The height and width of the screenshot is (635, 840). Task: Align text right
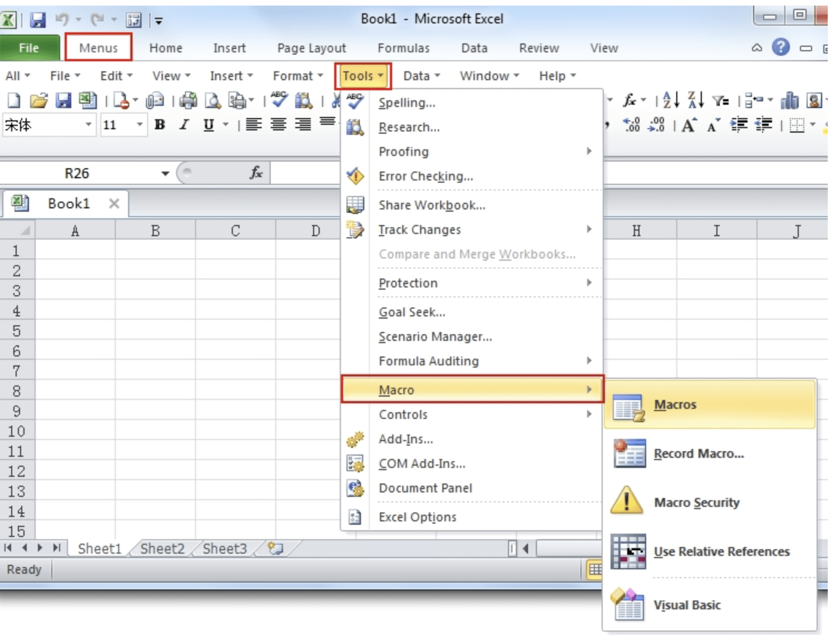[303, 125]
